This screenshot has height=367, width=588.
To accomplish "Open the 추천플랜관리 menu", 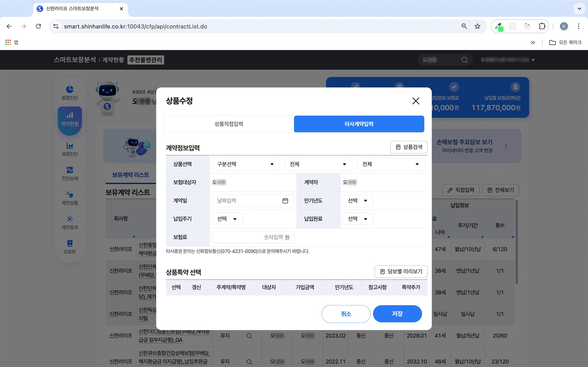I will point(145,60).
